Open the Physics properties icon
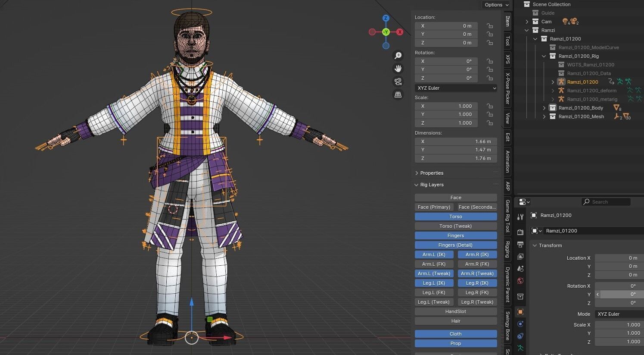The image size is (644, 355). [x=520, y=324]
